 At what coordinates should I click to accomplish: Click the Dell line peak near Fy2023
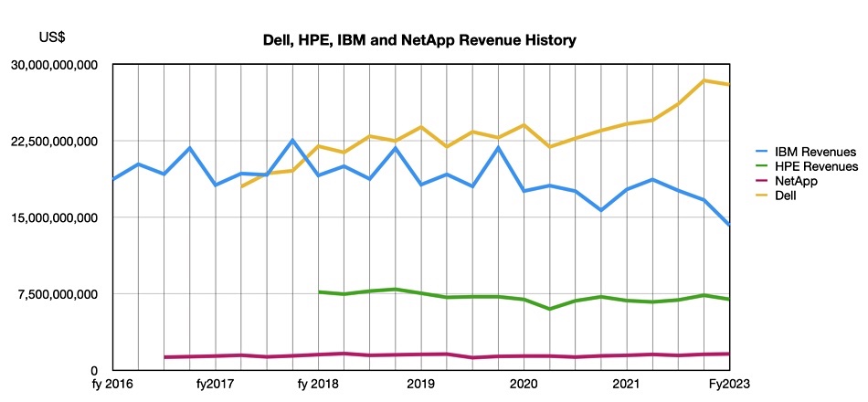(704, 80)
